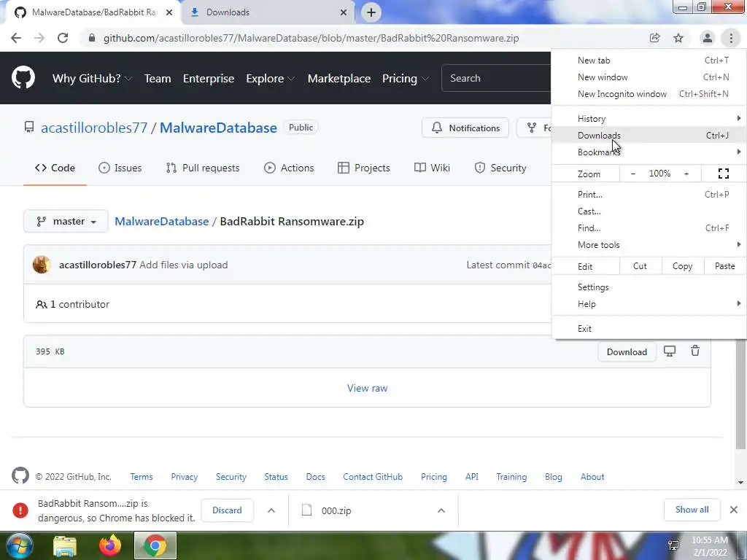747x560 pixels.
Task: Click Show all downloads button
Action: [x=692, y=510]
